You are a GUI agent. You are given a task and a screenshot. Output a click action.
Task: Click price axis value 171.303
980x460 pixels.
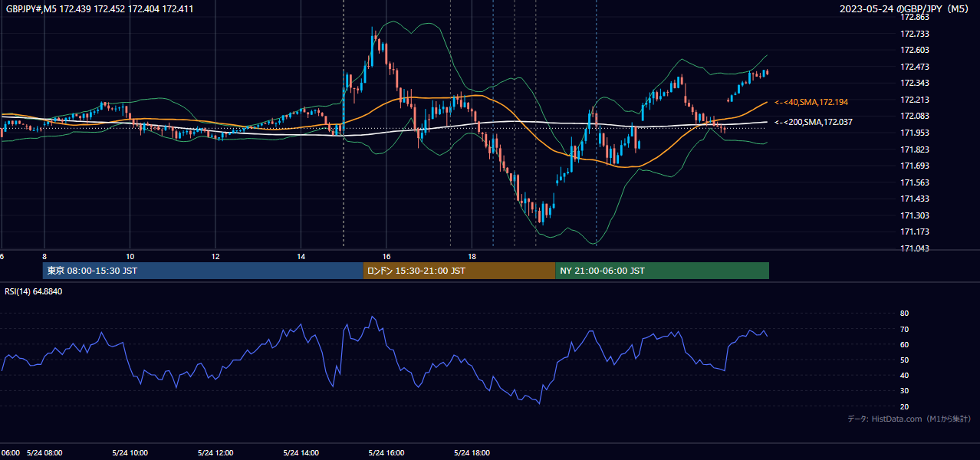point(914,215)
